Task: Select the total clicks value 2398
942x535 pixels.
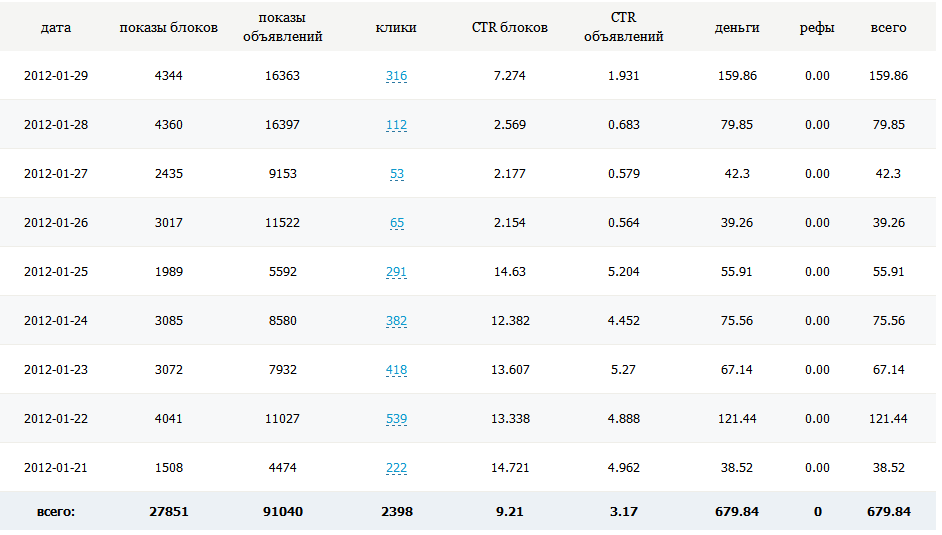Action: pyautogui.click(x=396, y=512)
